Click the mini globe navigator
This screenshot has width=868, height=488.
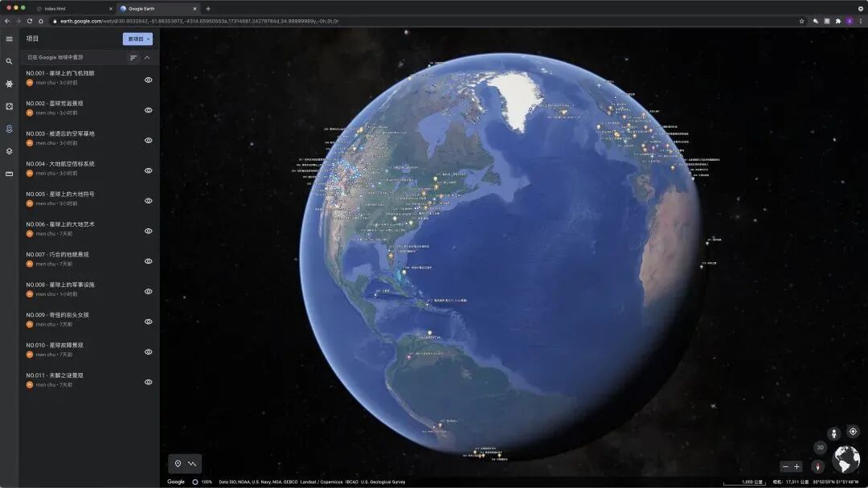point(846,458)
